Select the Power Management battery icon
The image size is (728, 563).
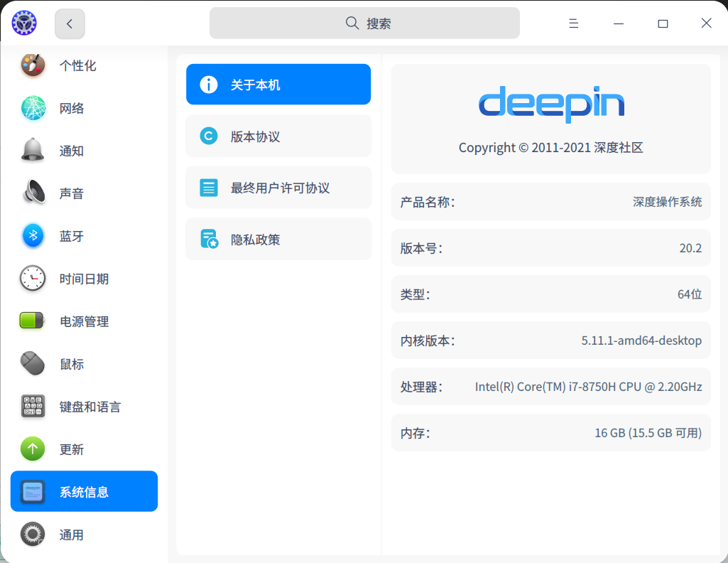pos(33,321)
